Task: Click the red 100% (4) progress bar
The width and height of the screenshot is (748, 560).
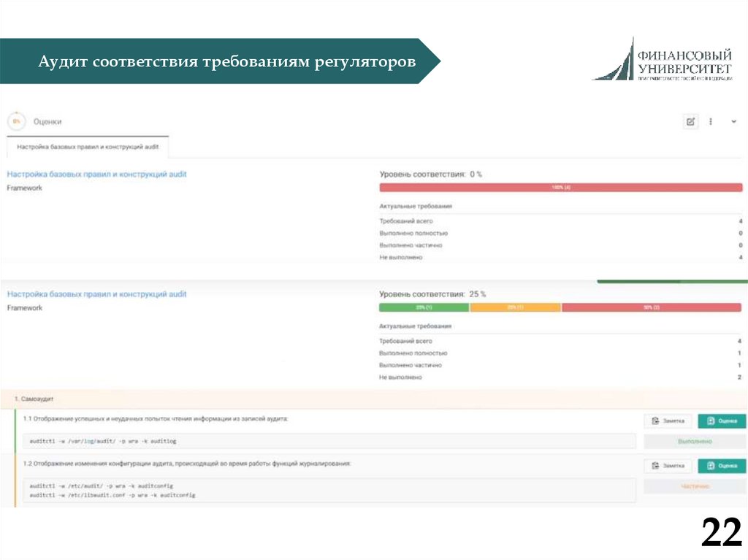Action: click(561, 188)
